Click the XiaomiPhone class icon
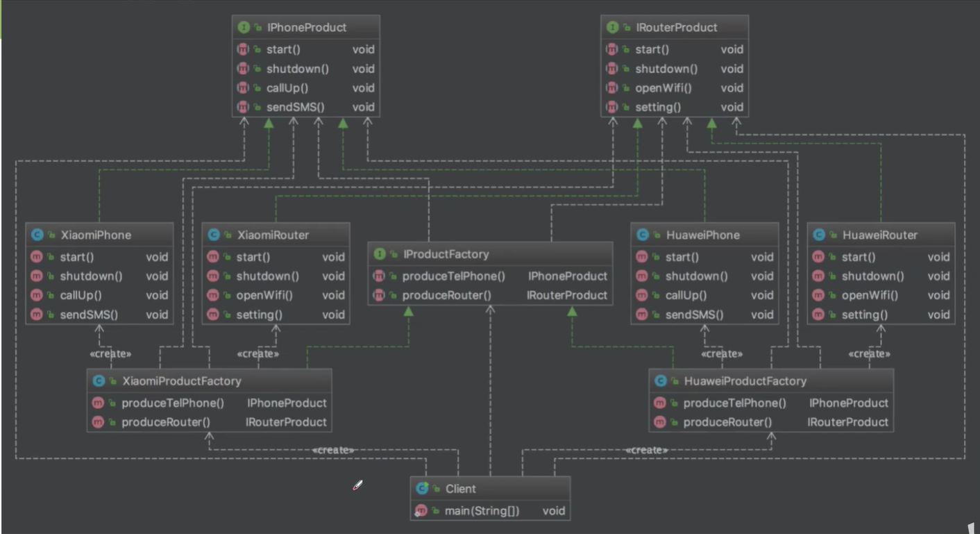980x534 pixels. click(x=37, y=235)
